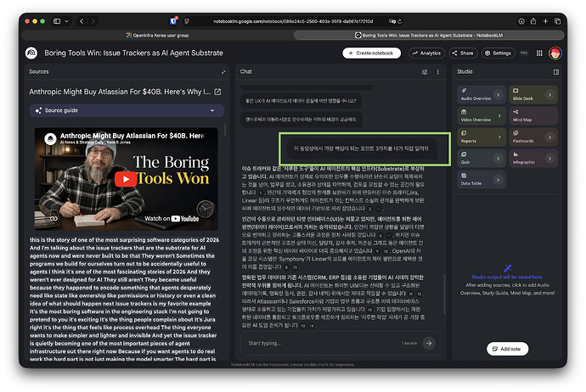The height and width of the screenshot is (392, 586).
Task: Click the address bar URL field
Action: (293, 21)
